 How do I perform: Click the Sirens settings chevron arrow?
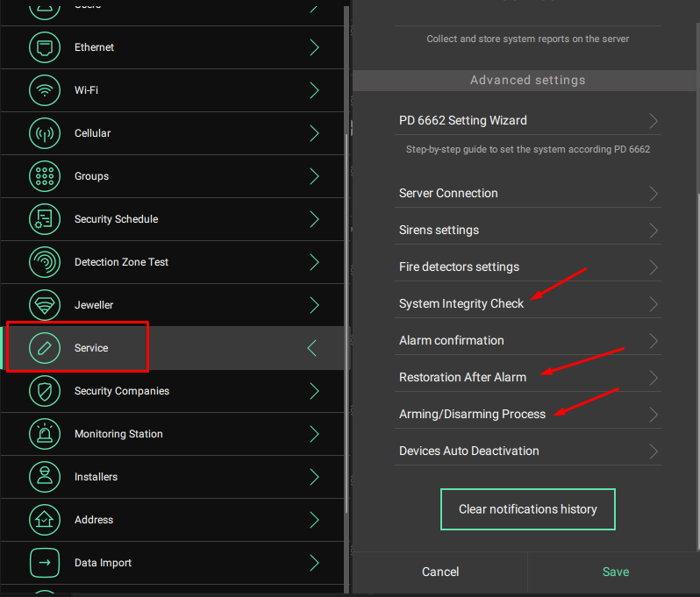(x=654, y=231)
